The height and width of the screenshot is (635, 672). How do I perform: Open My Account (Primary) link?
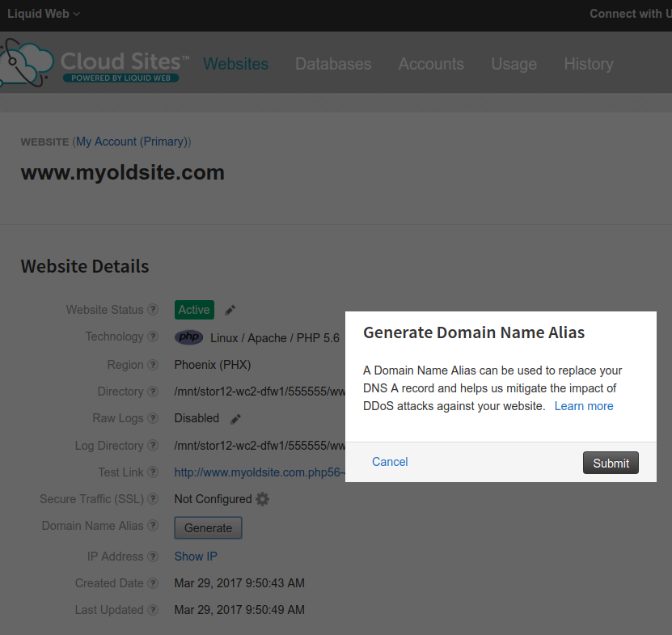[x=132, y=141]
